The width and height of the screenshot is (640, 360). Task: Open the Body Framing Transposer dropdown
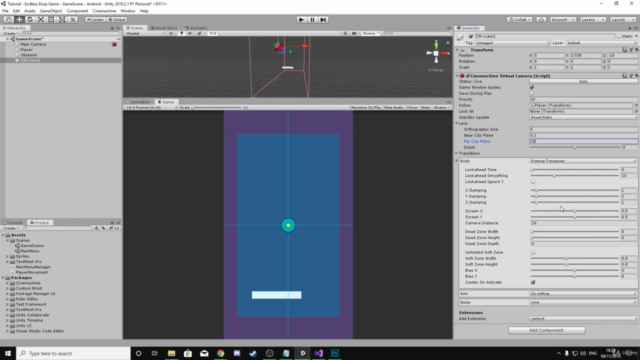pyautogui.click(x=583, y=161)
